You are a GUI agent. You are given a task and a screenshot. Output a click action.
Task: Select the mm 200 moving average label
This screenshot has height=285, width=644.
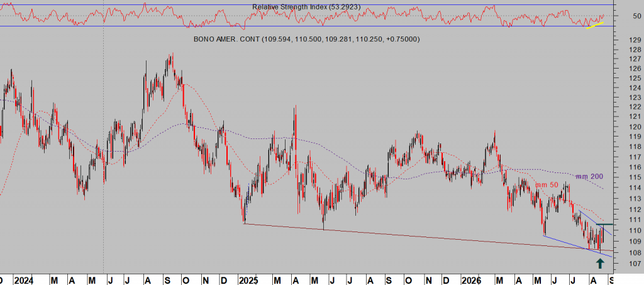pos(589,177)
